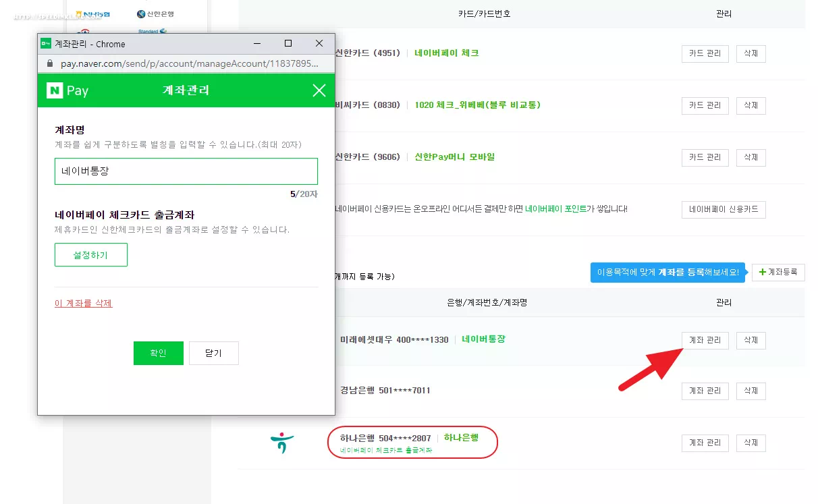The width and height of the screenshot is (818, 504).
Task: Click the 계좌명 input field containing 네이버통장
Action: click(186, 171)
